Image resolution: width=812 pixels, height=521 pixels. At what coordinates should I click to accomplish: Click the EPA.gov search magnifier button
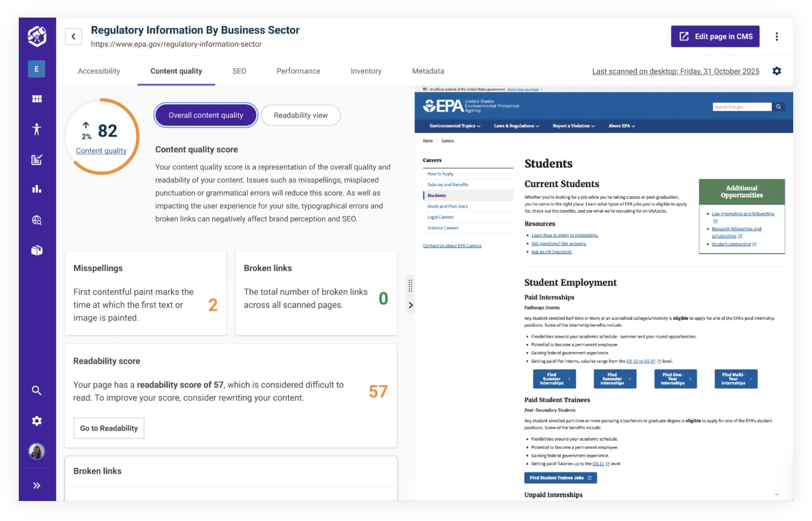(778, 107)
